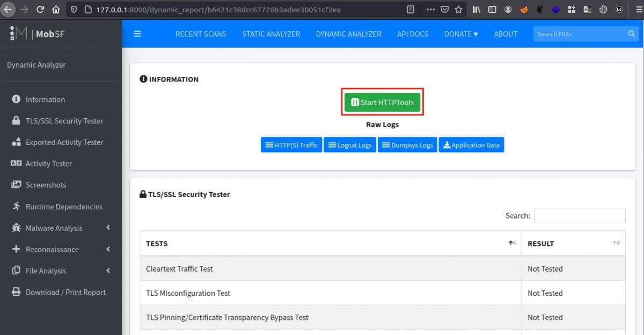Sort the table by the RESULT column
This screenshot has width=644, height=335.
(616, 243)
